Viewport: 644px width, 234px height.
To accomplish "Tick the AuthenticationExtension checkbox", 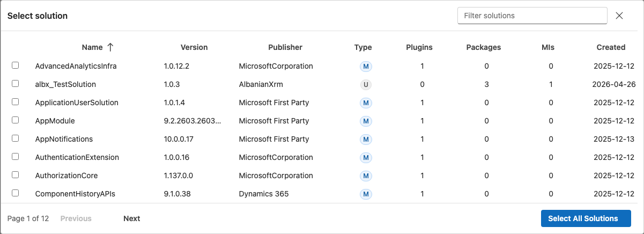I will pos(16,157).
